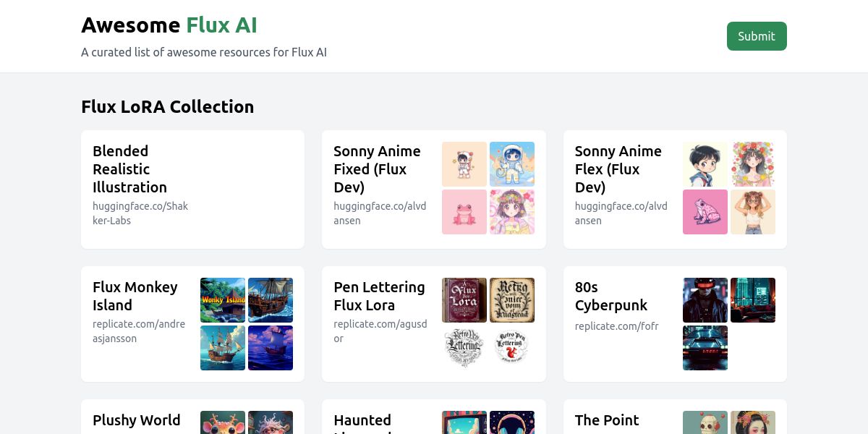View Monkey Island pirate ship at dock thumbnail

[x=271, y=300]
